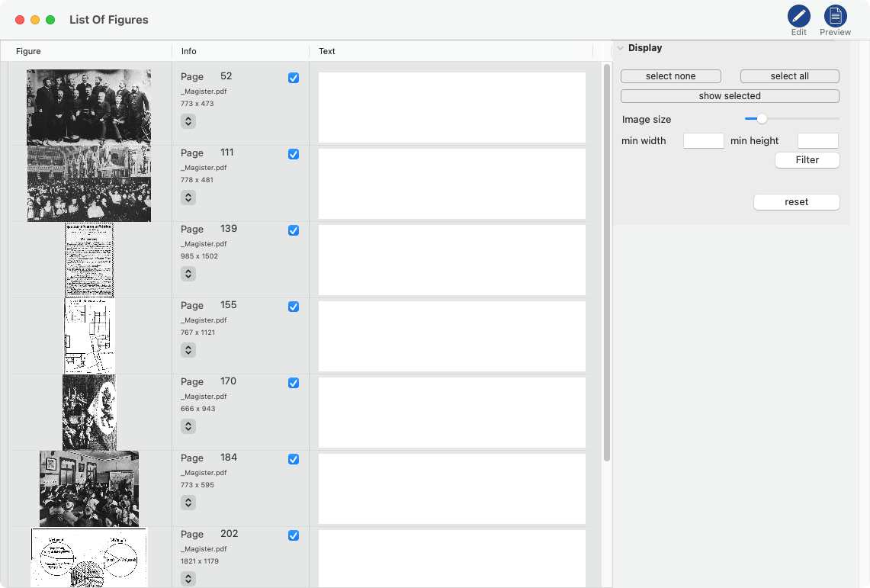Uncheck the checkbox for page 52 figure

click(294, 78)
